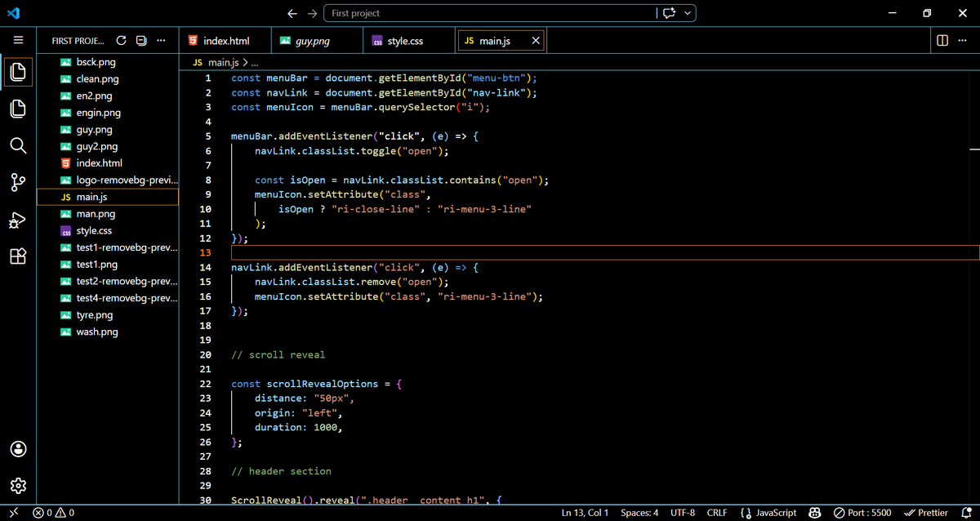Open the Copilot status icon in the status bar
980x521 pixels.
pos(814,513)
